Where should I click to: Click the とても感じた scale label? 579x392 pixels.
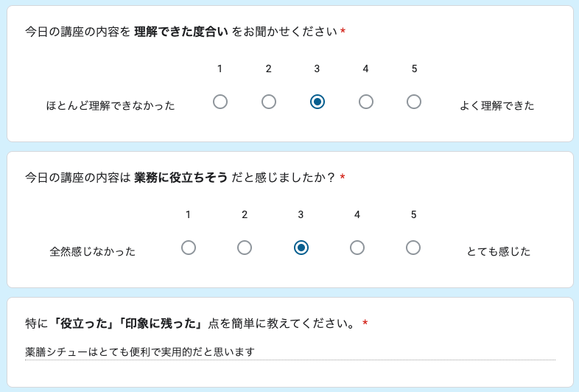(x=499, y=251)
